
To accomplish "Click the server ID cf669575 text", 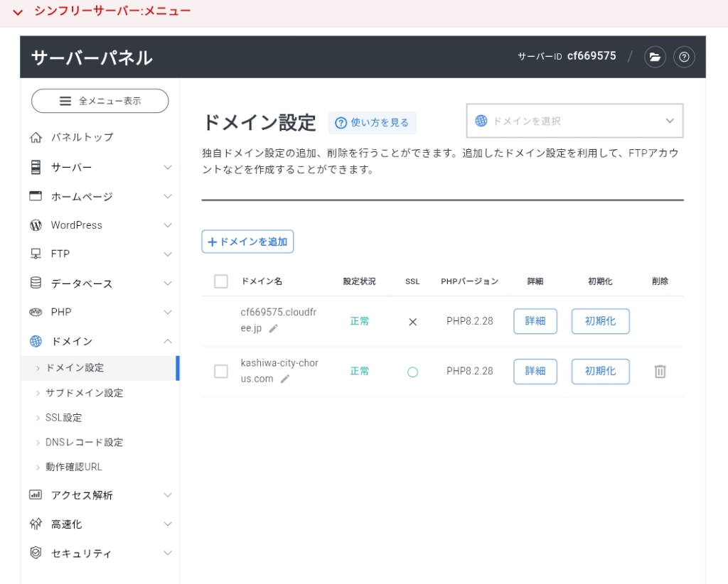I will (x=591, y=56).
